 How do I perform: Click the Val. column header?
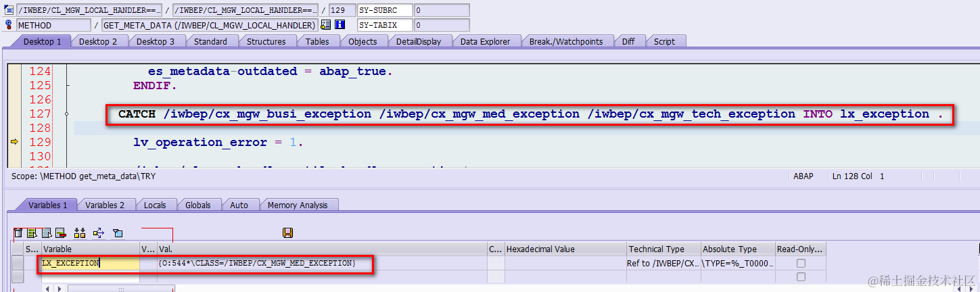pos(322,249)
